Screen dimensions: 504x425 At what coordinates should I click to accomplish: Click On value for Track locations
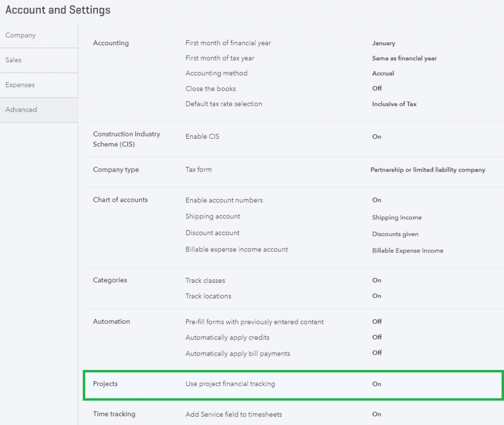point(377,296)
